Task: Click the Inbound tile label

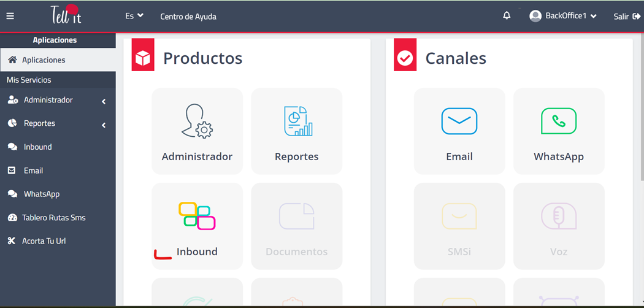Action: coord(197,252)
